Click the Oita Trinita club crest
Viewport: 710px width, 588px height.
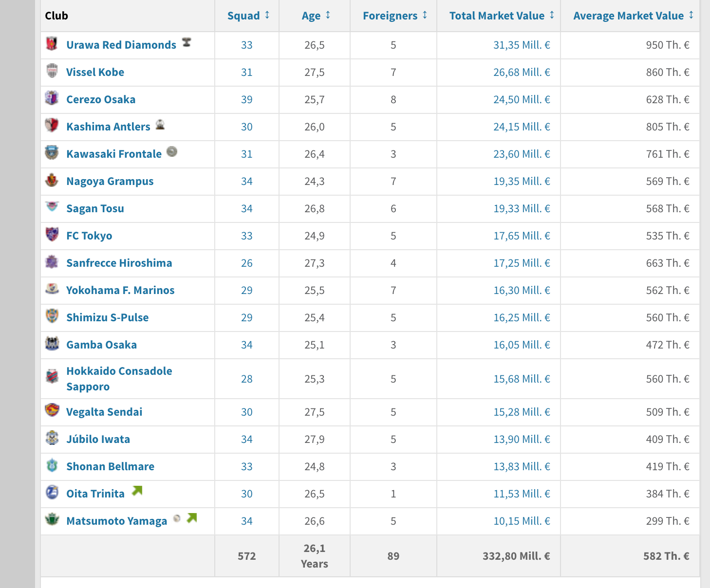(52, 492)
